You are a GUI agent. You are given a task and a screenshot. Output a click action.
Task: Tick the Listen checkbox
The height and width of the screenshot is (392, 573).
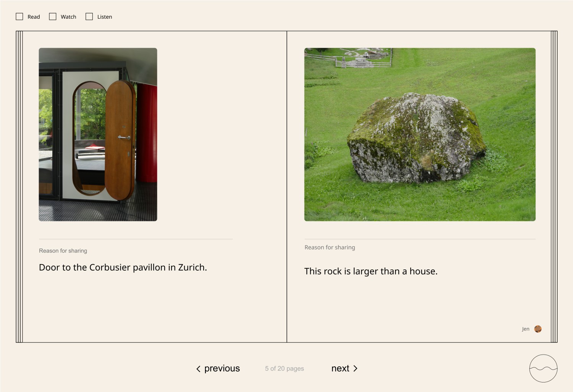click(89, 16)
